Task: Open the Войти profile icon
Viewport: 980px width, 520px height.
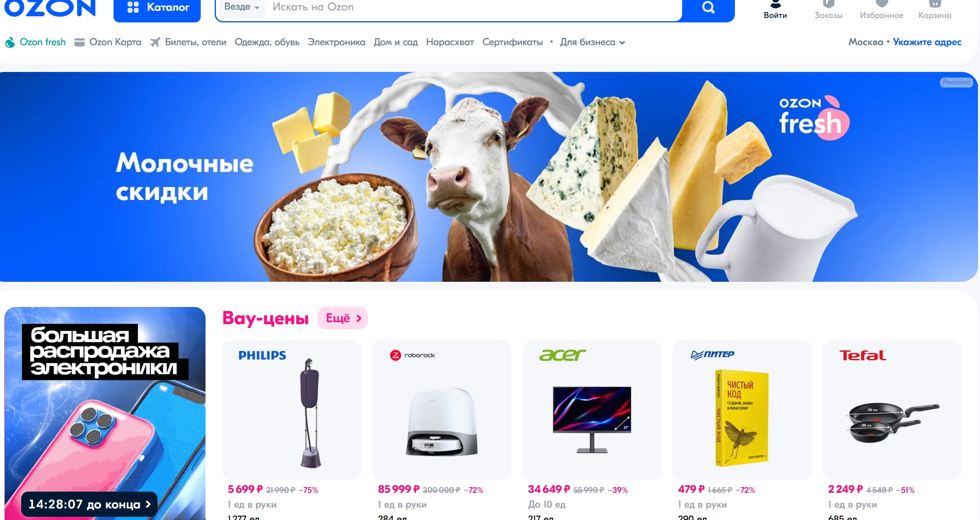Action: click(x=775, y=4)
